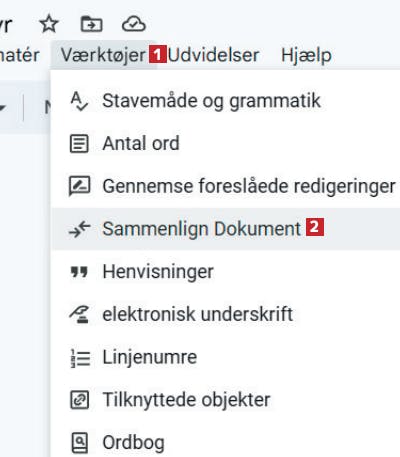Click the cloud saved status icon
The width and height of the screenshot is (400, 457).
coord(134,24)
